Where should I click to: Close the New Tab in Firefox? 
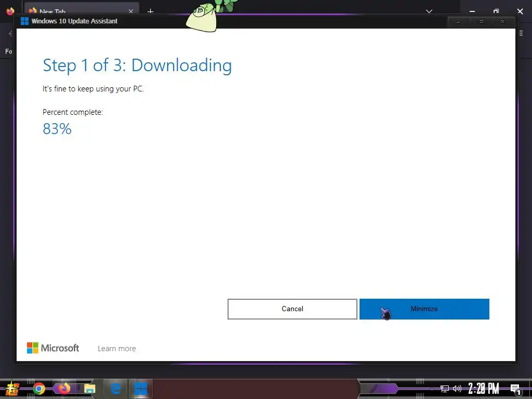pos(131,11)
